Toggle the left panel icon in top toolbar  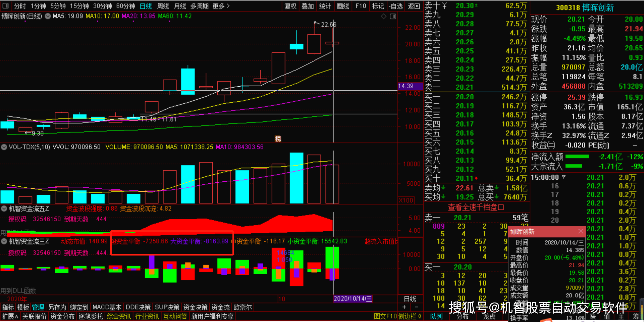[5, 6]
